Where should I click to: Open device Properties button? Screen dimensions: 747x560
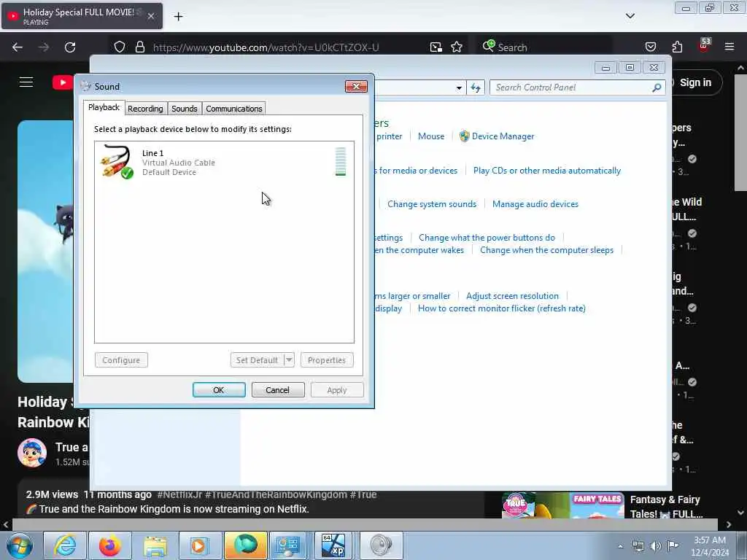(327, 360)
